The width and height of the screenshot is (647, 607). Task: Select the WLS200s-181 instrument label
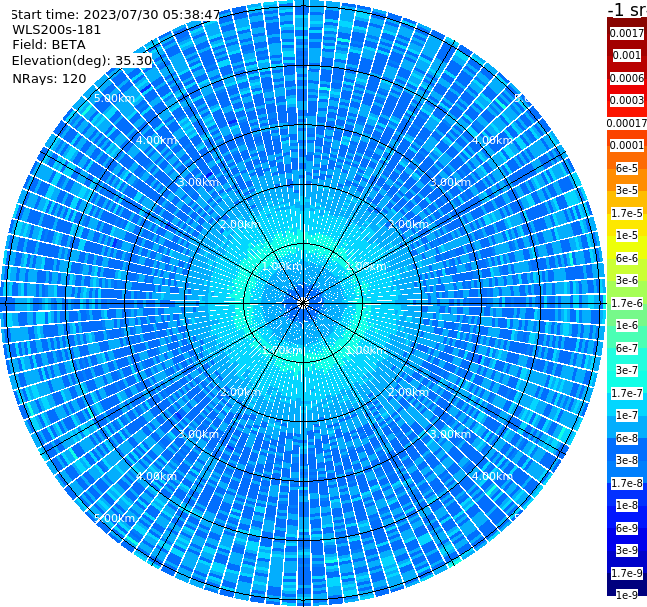tap(57, 30)
